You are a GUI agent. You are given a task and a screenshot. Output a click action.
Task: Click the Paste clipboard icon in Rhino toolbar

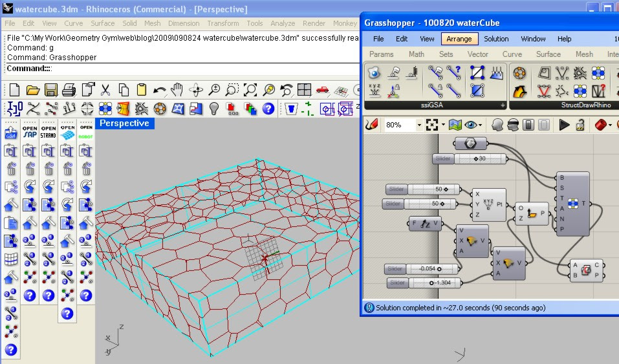pos(141,90)
